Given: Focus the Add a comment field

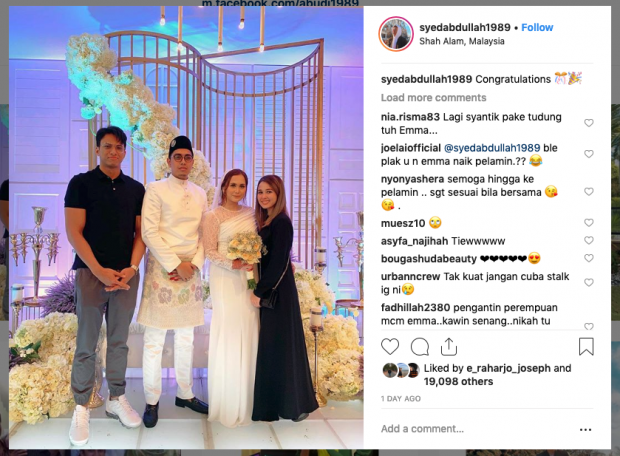Looking at the screenshot, I should pyautogui.click(x=474, y=429).
